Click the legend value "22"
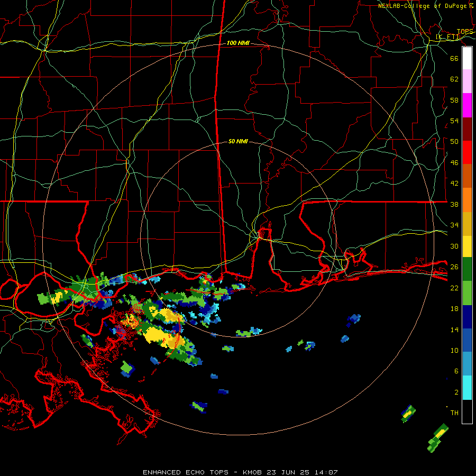This screenshot has height=476, width=476. click(454, 288)
